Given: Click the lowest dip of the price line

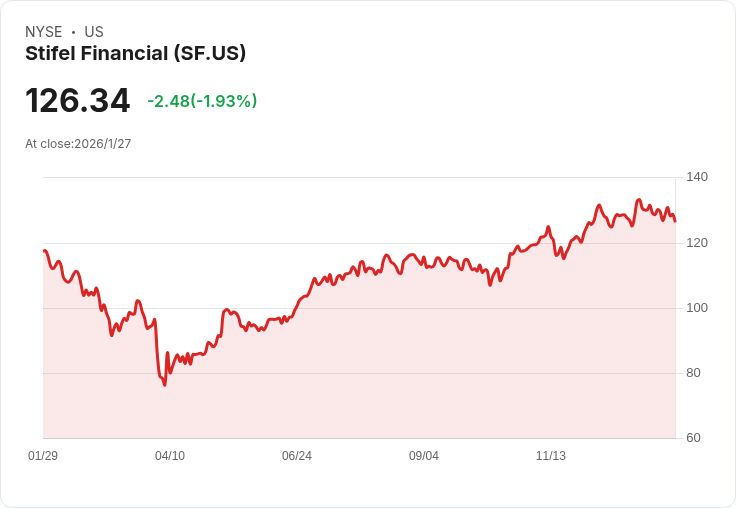Looking at the screenshot, I should tap(164, 385).
